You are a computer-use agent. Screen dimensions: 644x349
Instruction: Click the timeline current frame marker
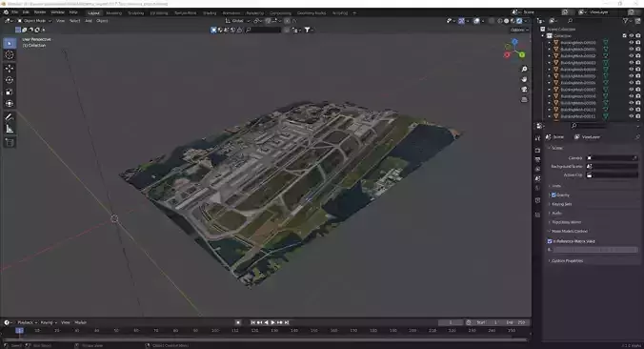[19, 330]
